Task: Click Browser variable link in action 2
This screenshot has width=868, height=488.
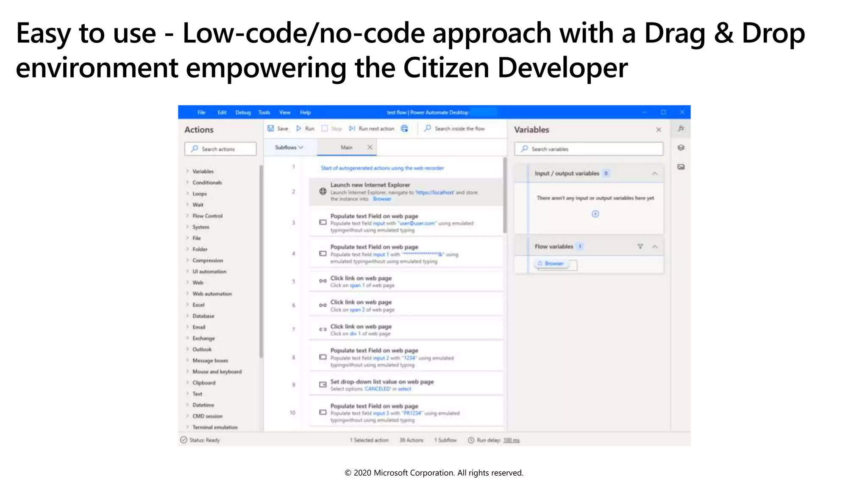Action: click(382, 199)
